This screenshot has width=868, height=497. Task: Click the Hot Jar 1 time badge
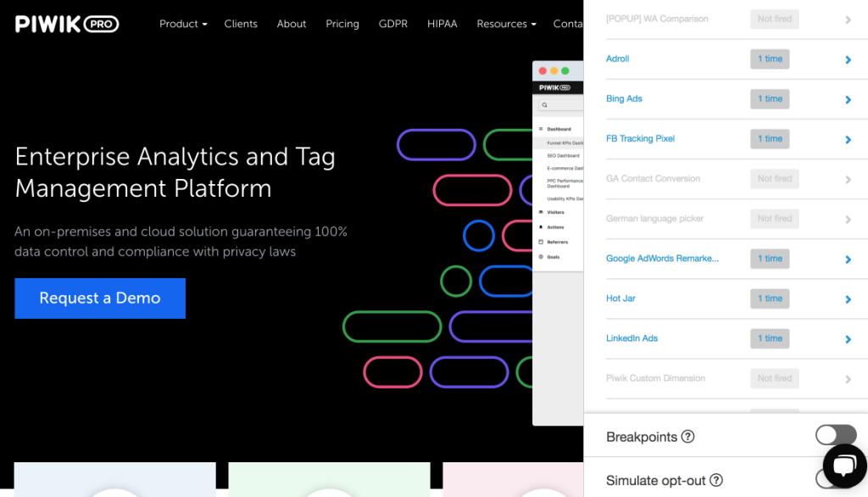(770, 298)
